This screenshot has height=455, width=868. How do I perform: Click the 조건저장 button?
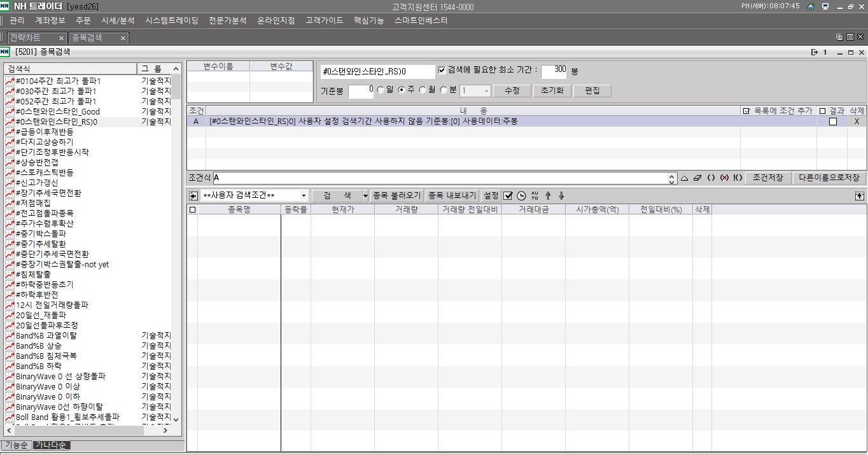pos(768,178)
